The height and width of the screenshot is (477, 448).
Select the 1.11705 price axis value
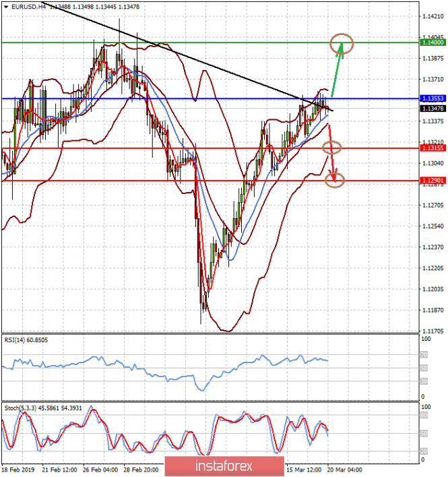(x=433, y=331)
